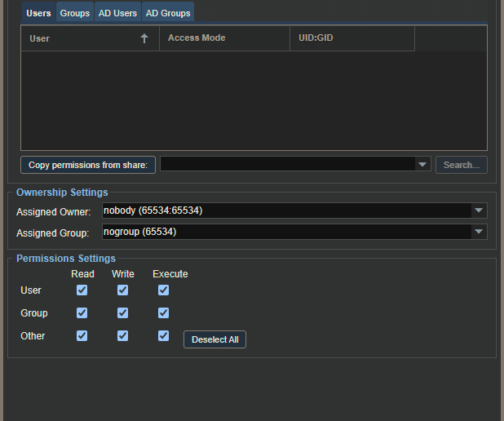504x421 pixels.
Task: Sort by the Access Mode column
Action: 224,38
